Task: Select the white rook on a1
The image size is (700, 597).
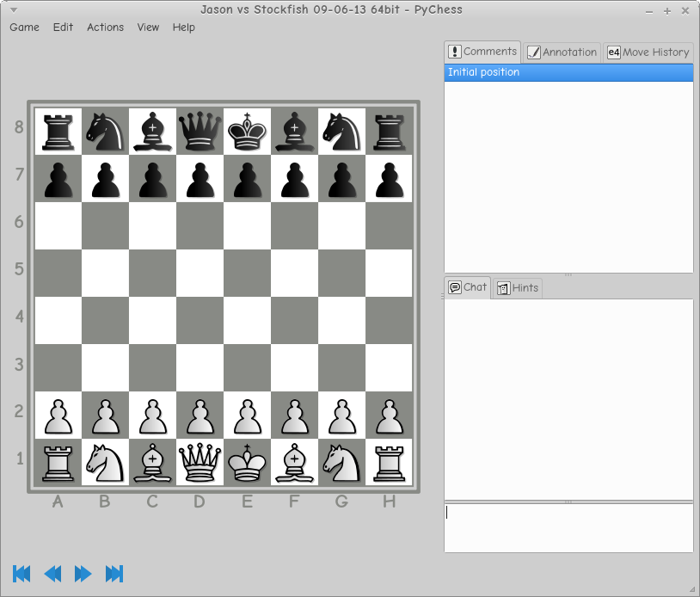Action: click(x=58, y=463)
